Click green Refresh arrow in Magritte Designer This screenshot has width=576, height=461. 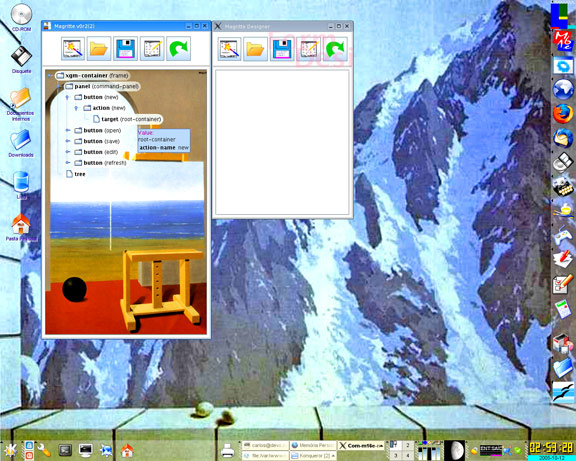(x=335, y=49)
